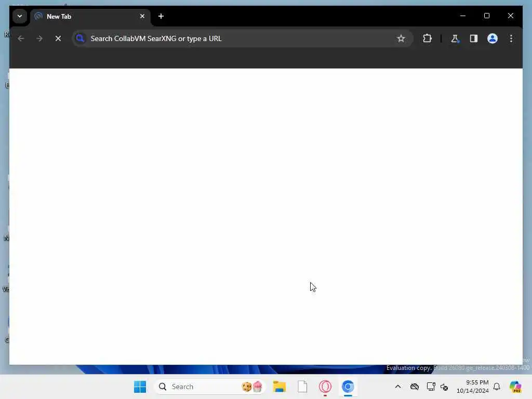Click the taskbar Search box

coord(210,387)
